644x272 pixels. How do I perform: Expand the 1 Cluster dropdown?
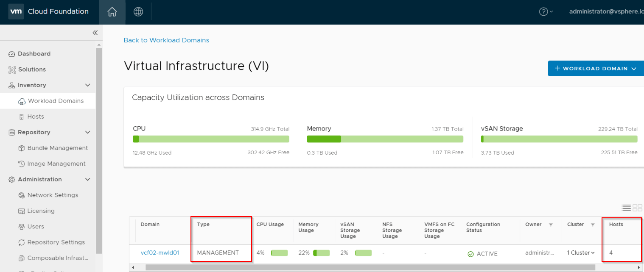pos(580,253)
